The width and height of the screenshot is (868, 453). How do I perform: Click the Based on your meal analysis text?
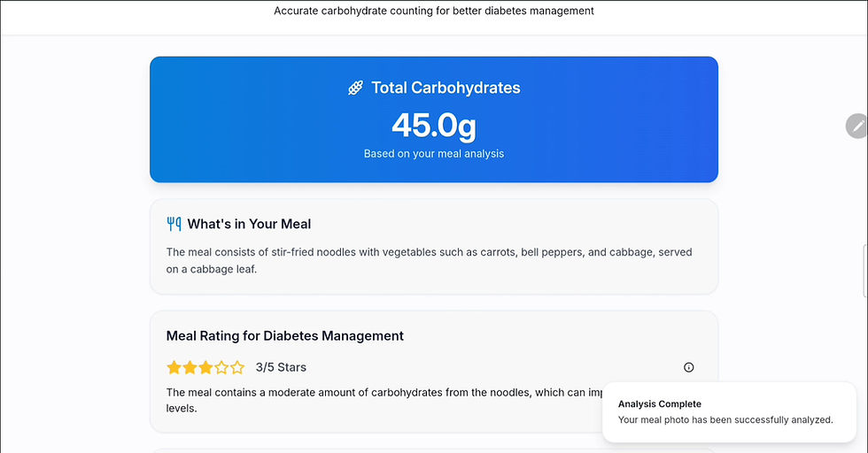(434, 154)
